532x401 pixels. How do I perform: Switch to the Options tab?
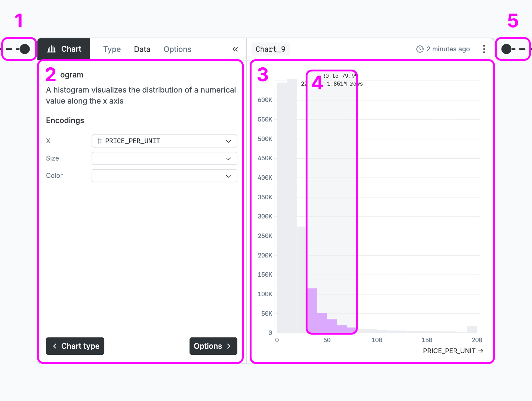click(x=177, y=49)
